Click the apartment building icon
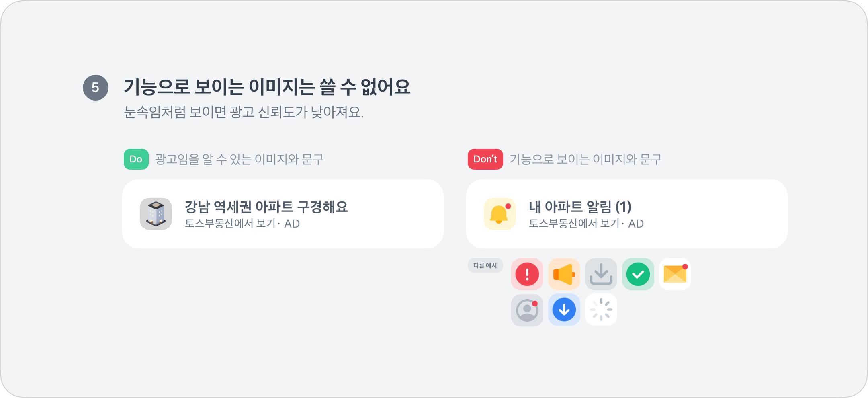This screenshot has width=868, height=398. (x=156, y=214)
